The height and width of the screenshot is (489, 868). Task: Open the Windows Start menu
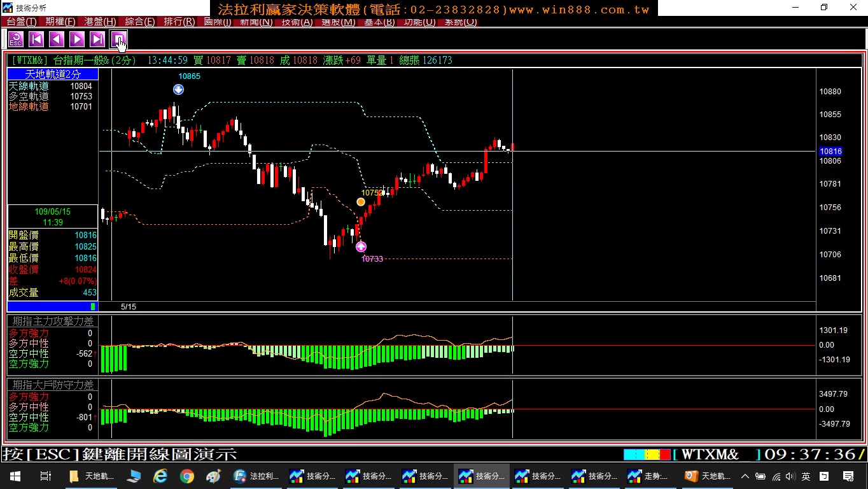pyautogui.click(x=15, y=476)
